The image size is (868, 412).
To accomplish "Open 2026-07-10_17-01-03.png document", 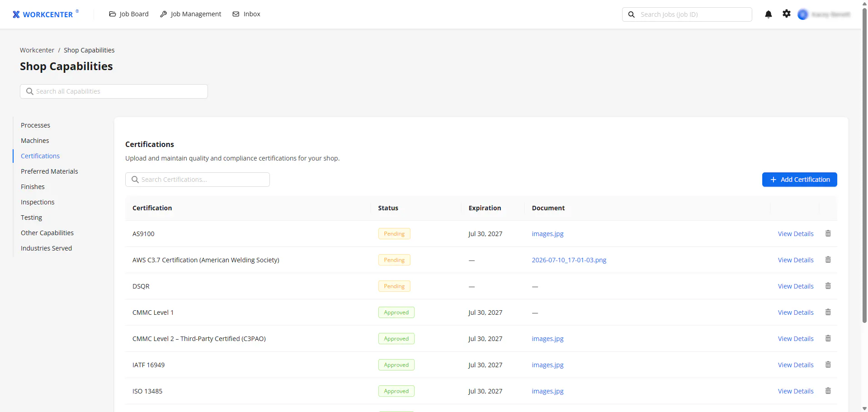I will point(569,260).
